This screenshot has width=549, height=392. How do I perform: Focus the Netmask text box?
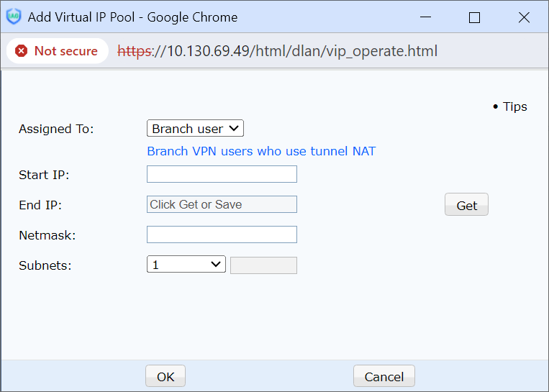[x=222, y=234]
